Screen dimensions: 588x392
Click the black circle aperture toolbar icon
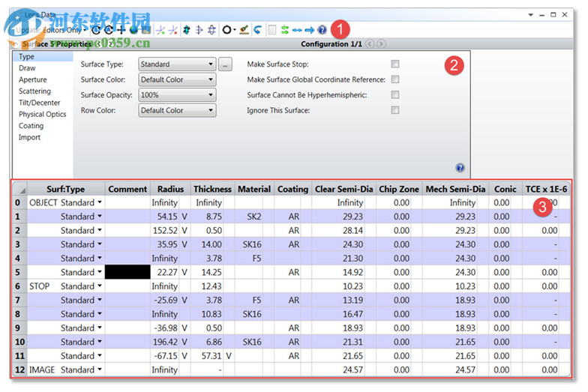tap(227, 30)
